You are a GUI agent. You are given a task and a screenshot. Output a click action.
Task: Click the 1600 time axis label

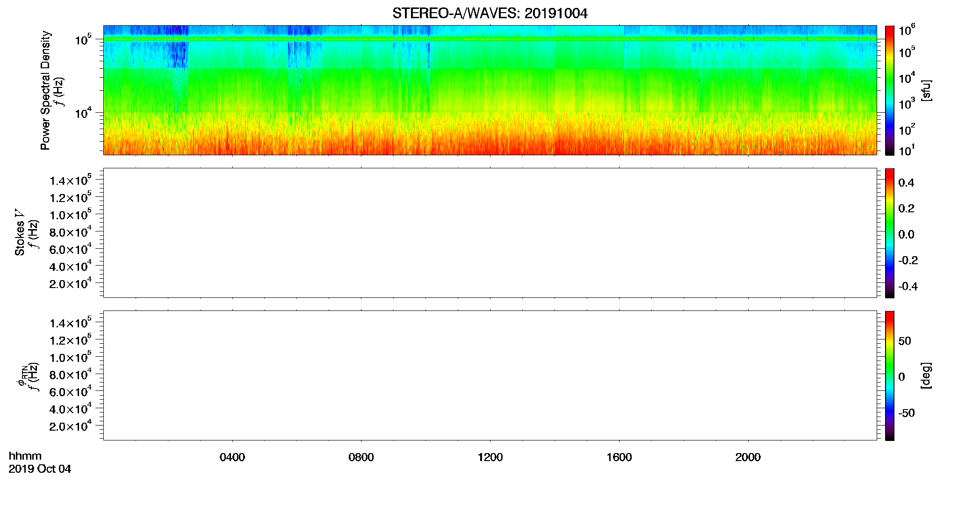click(x=619, y=457)
